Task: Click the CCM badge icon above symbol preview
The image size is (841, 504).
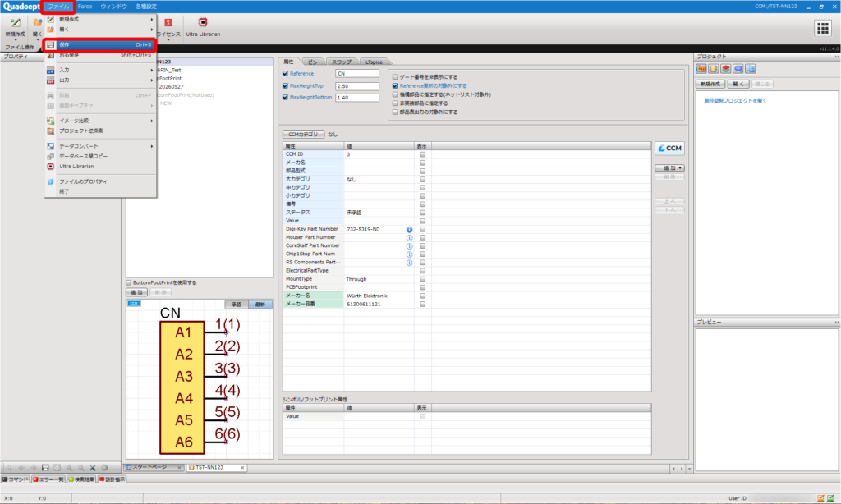Action: [134, 304]
